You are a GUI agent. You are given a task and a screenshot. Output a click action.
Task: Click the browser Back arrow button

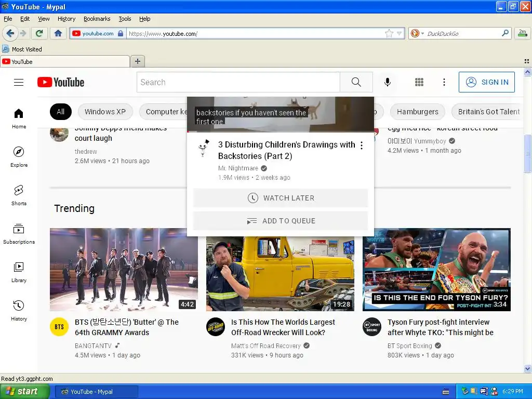coord(10,33)
